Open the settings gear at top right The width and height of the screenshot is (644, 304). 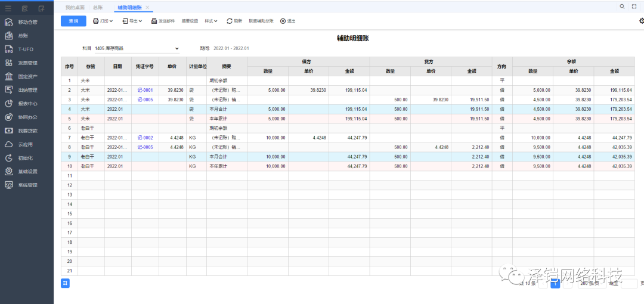(x=641, y=21)
